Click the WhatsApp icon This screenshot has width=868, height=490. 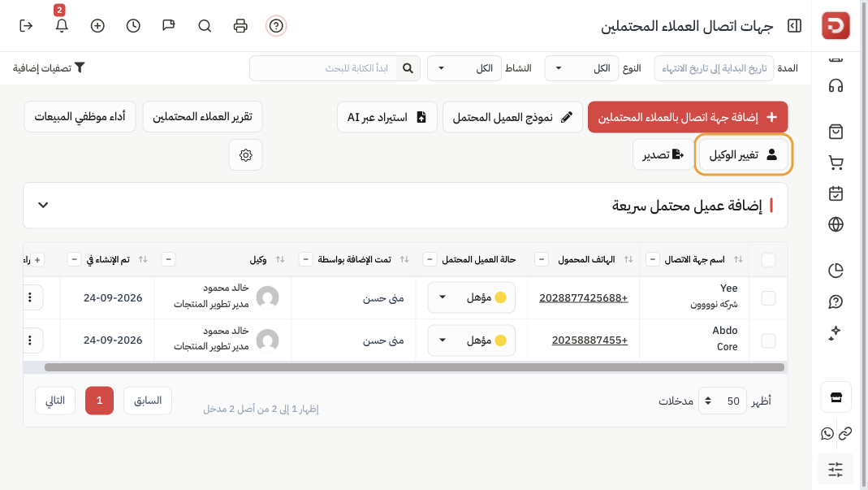[827, 433]
